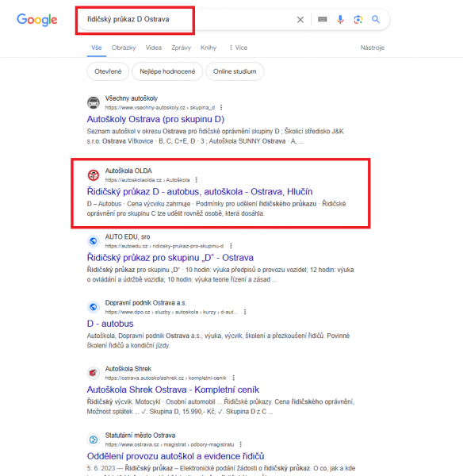
Task: Click the Všechny autoškoly favicon
Action: [x=93, y=102]
